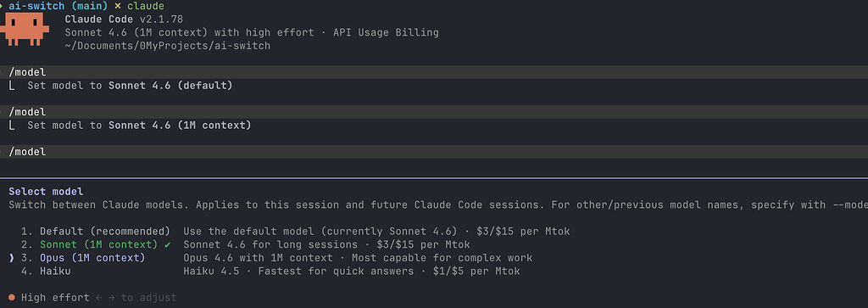Click the Claude Code v2.1.78 version text
Image resolution: width=868 pixels, height=308 pixels.
[x=124, y=20]
